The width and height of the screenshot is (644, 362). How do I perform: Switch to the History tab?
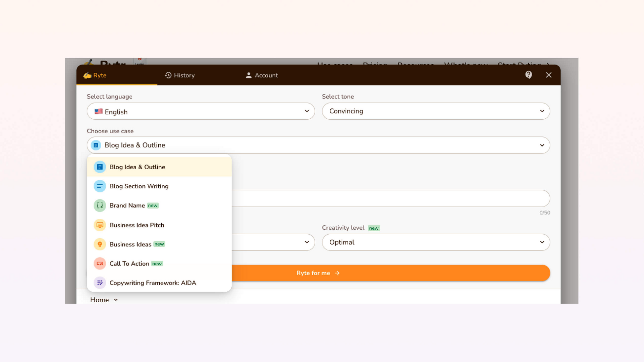[x=180, y=75]
